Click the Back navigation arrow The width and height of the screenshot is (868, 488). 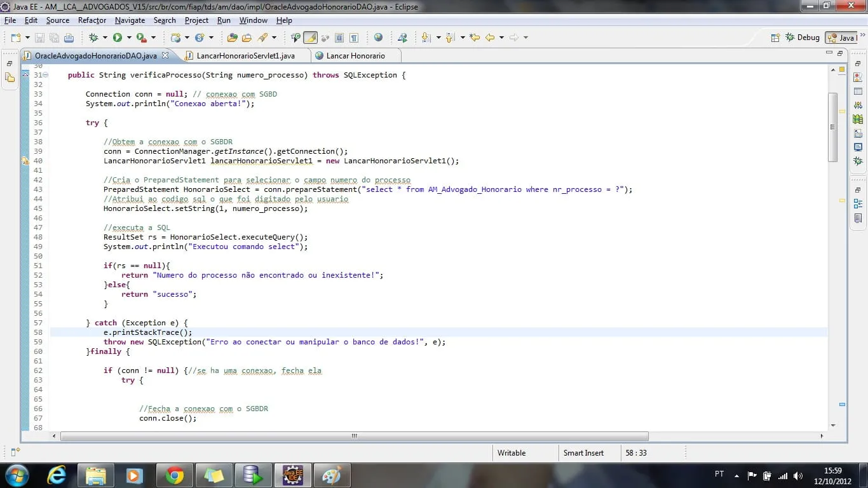click(x=490, y=37)
